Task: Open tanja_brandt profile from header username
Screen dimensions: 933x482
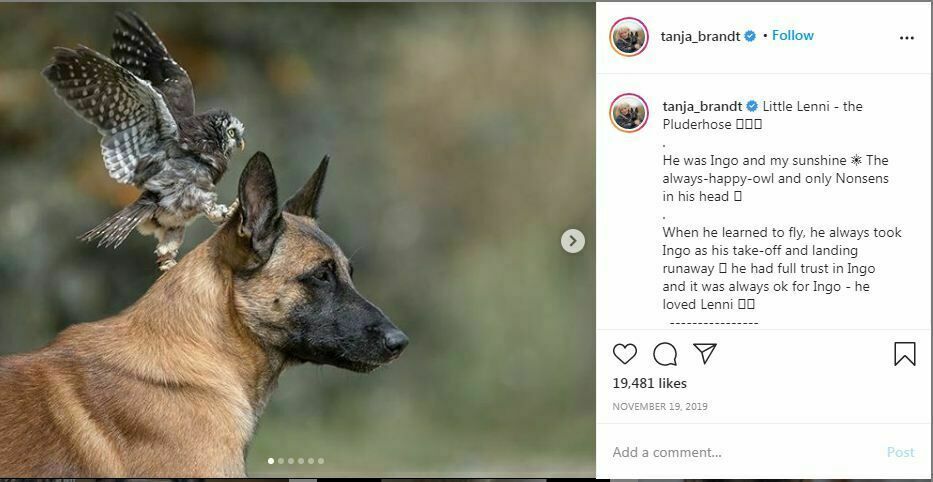Action: [x=700, y=36]
